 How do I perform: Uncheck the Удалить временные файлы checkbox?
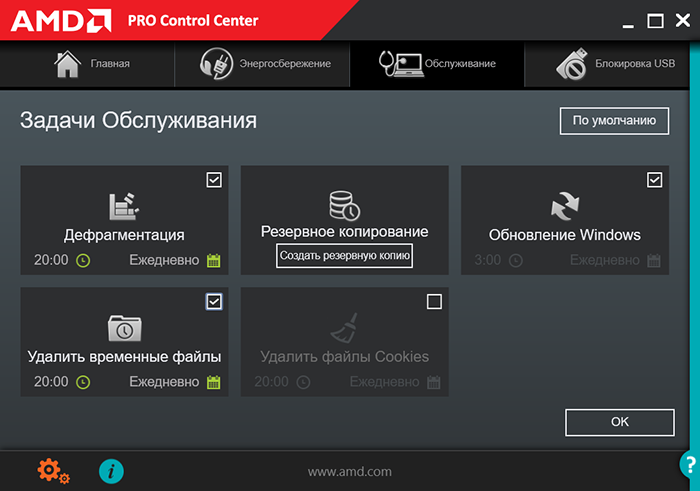pyautogui.click(x=214, y=302)
